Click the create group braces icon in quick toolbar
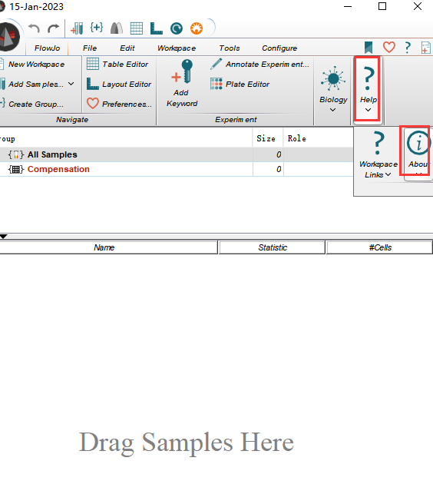 [x=97, y=28]
